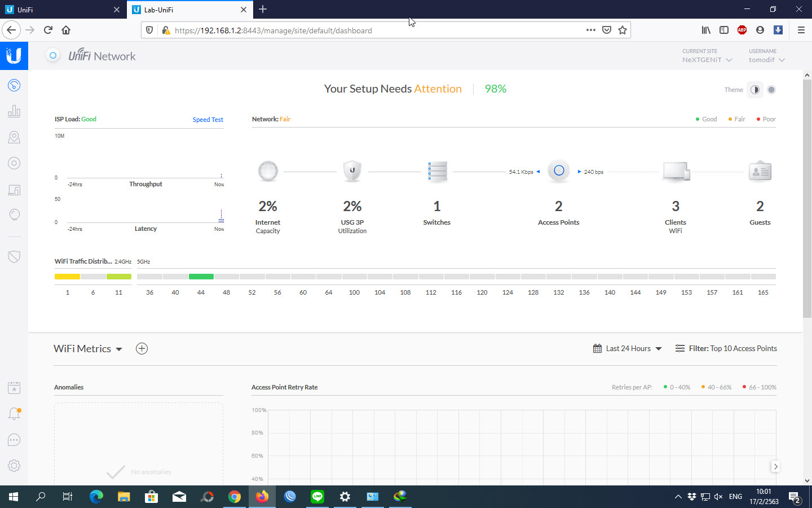The width and height of the screenshot is (812, 508).
Task: Open the Alerts bell icon in sidebar
Action: pyautogui.click(x=14, y=414)
